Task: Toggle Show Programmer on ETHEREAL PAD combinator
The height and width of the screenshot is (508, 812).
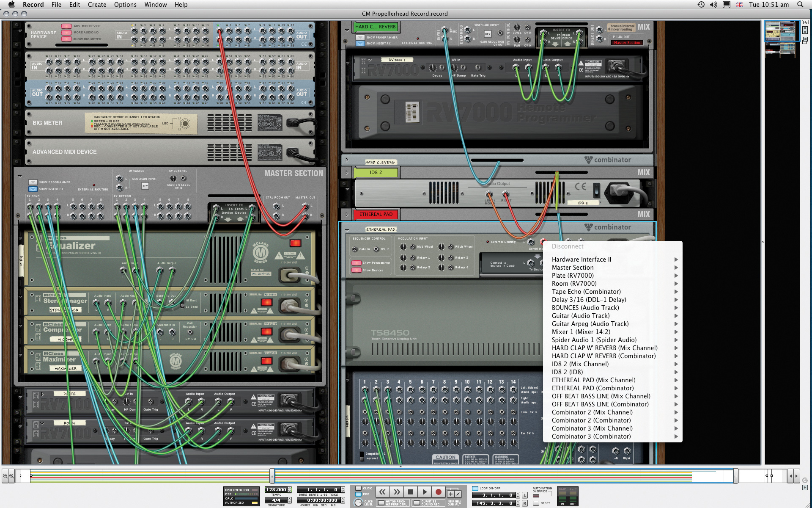Action: click(356, 262)
